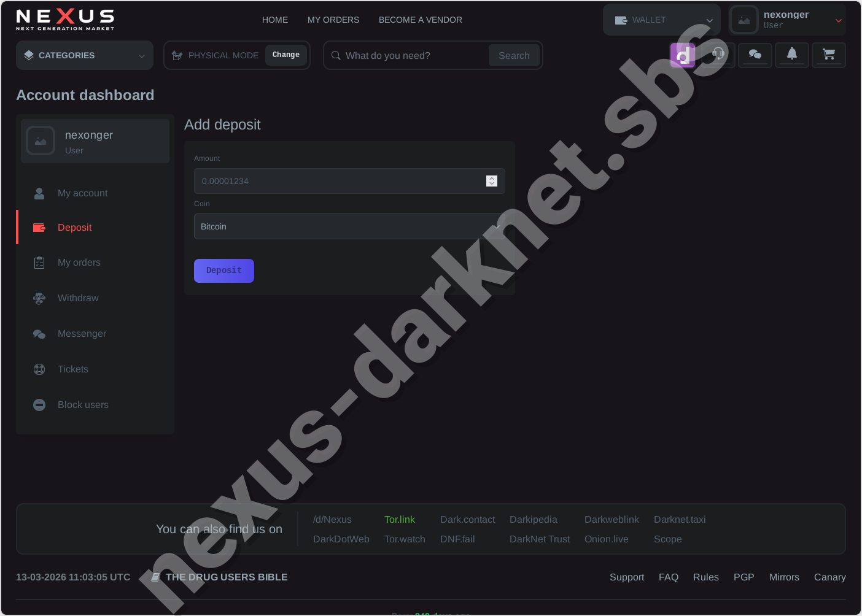Open the /d/Nexus link

tap(332, 520)
